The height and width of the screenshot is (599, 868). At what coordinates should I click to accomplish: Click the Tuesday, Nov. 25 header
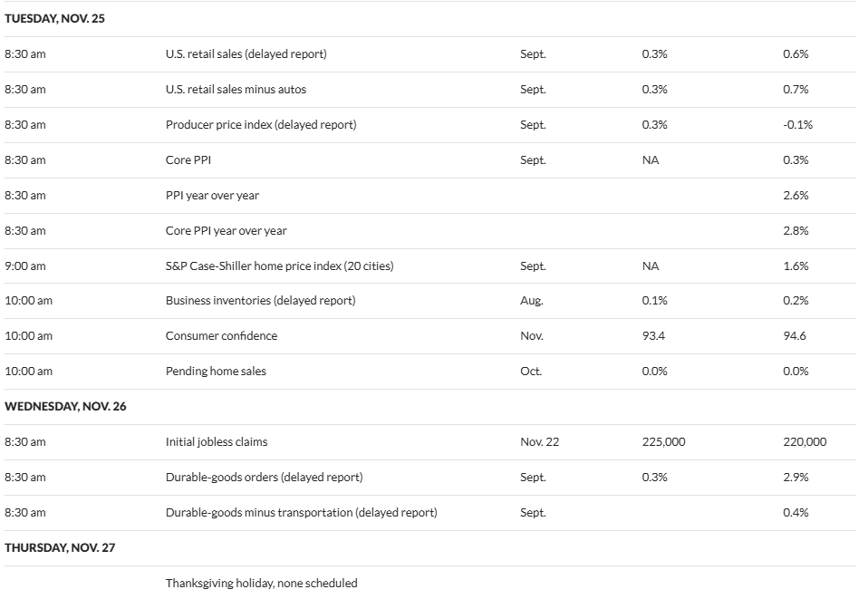[54, 18]
